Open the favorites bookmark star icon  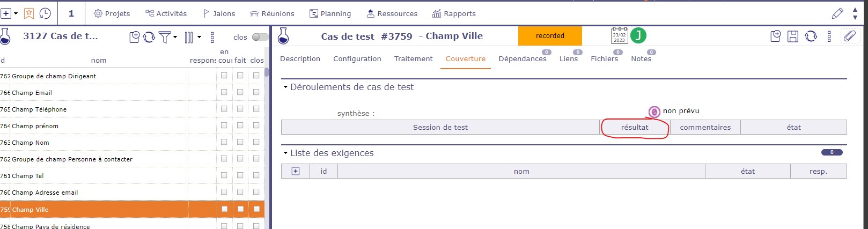pyautogui.click(x=29, y=13)
